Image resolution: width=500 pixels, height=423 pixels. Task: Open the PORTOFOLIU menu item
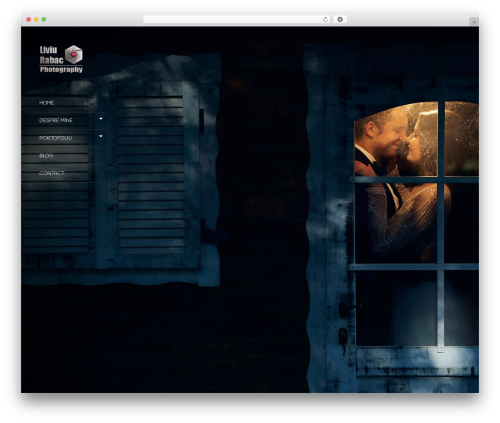pos(55,138)
